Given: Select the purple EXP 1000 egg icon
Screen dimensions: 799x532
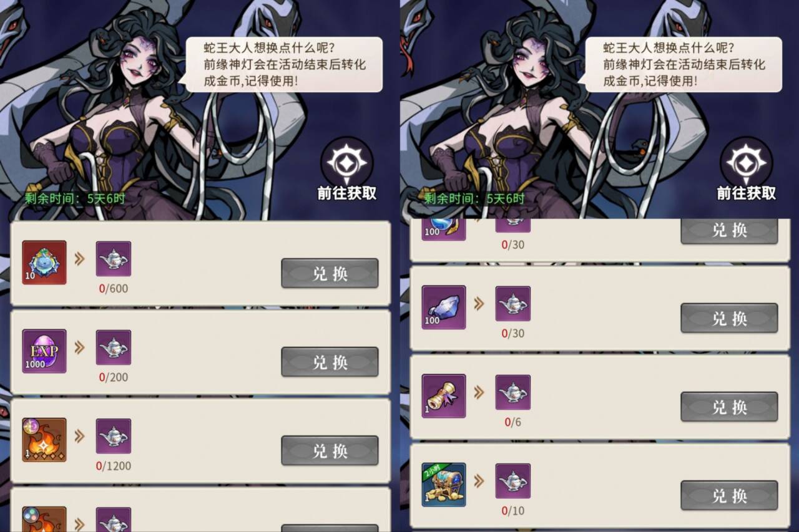Looking at the screenshot, I should click(44, 351).
